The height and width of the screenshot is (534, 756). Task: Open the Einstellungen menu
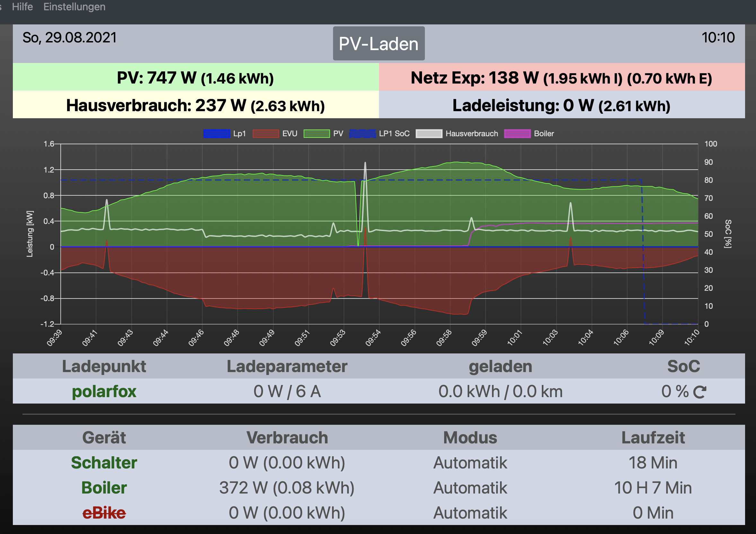click(x=75, y=7)
